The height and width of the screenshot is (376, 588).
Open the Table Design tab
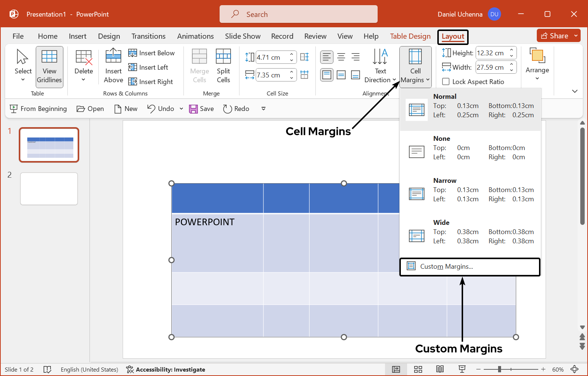tap(410, 36)
